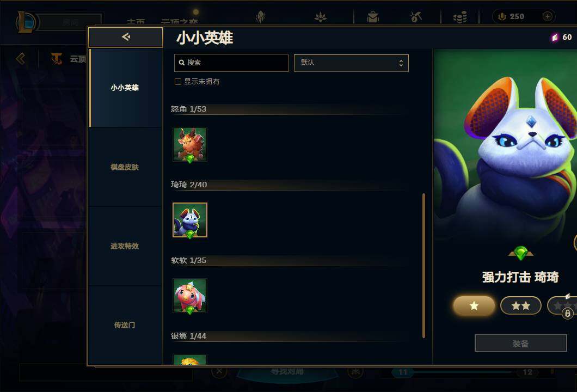
Task: Select the two-star tier toggle
Action: (x=521, y=305)
